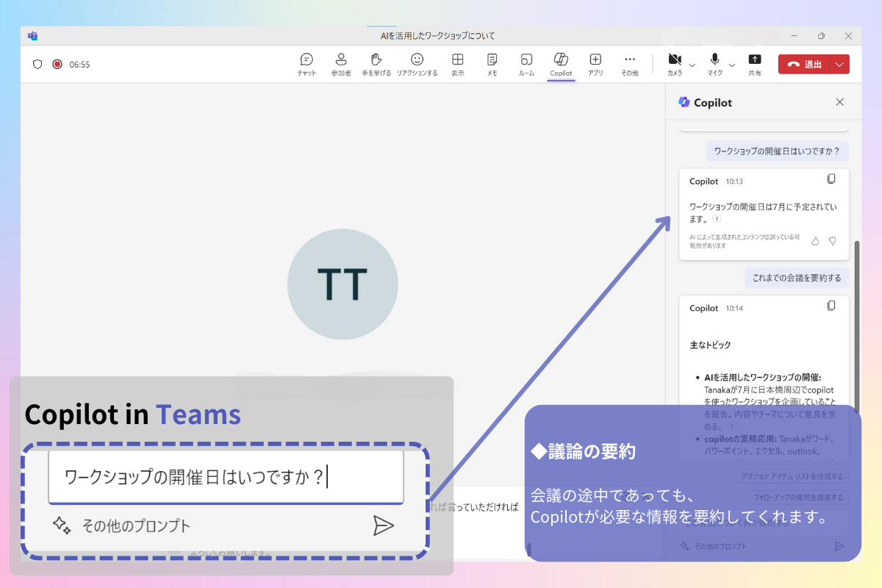Maximize the Teams meeting window
This screenshot has height=588, width=882.
click(821, 35)
